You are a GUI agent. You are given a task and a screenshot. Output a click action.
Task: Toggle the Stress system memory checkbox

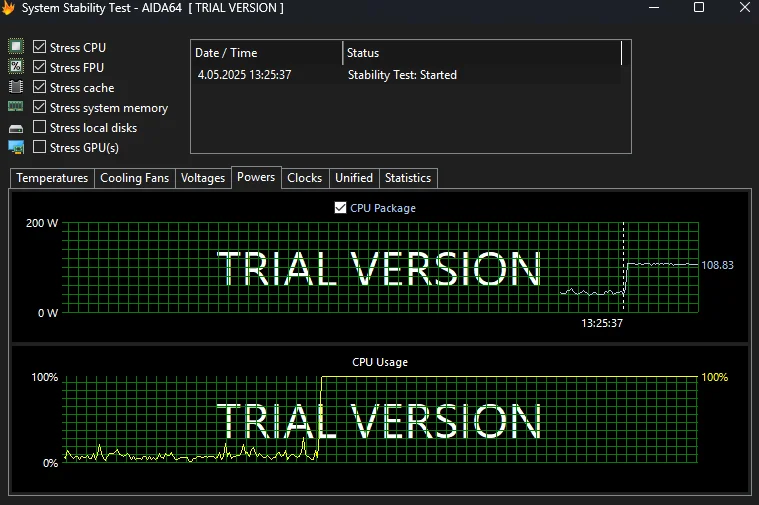[39, 107]
